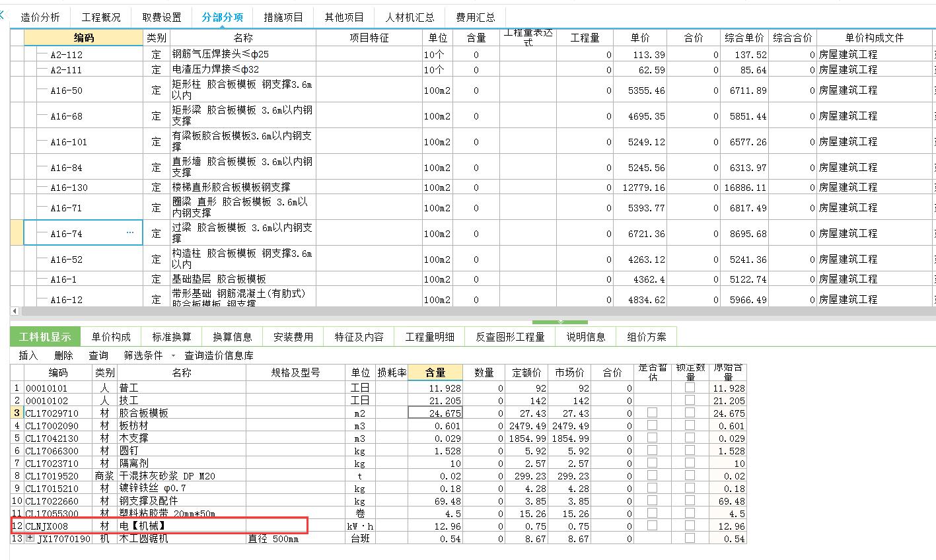This screenshot has width=936, height=560.
Task: Tick 是否暂估 checkbox for 胶合板模板
Action: click(x=652, y=413)
